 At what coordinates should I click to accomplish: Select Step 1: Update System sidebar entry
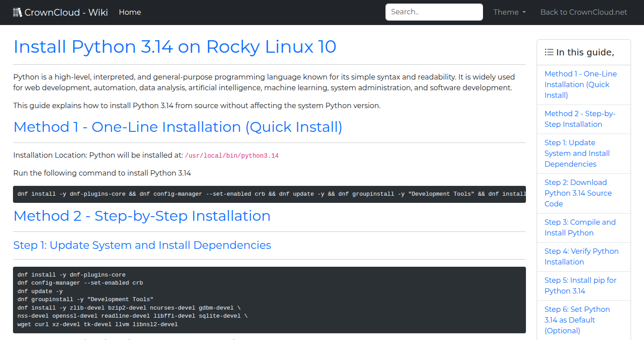pos(584,153)
